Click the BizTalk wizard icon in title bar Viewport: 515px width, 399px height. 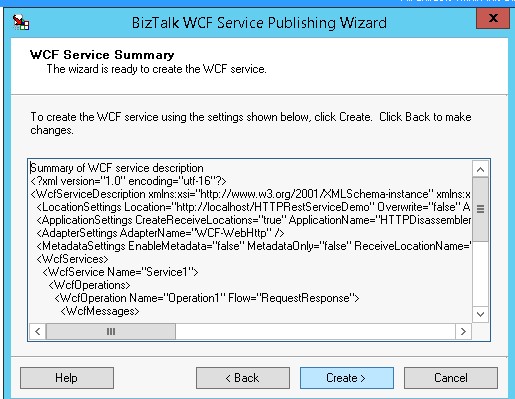[x=21, y=22]
